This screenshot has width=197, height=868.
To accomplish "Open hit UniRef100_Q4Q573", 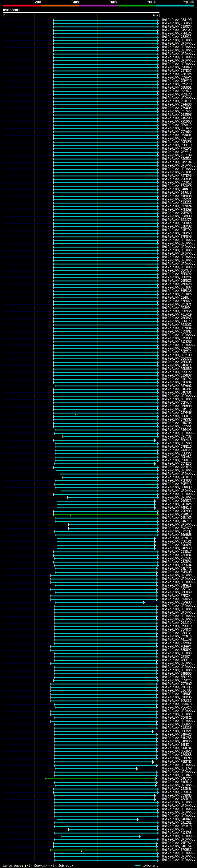I will [176, 501].
